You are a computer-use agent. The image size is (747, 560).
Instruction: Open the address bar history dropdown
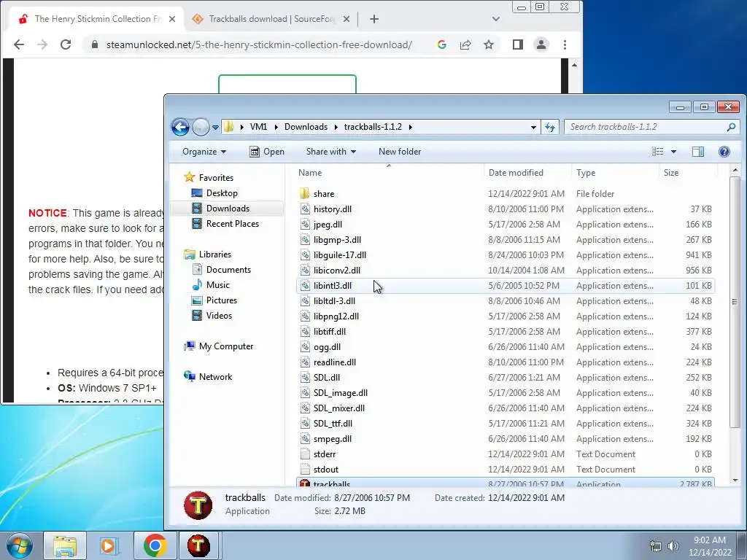click(533, 127)
